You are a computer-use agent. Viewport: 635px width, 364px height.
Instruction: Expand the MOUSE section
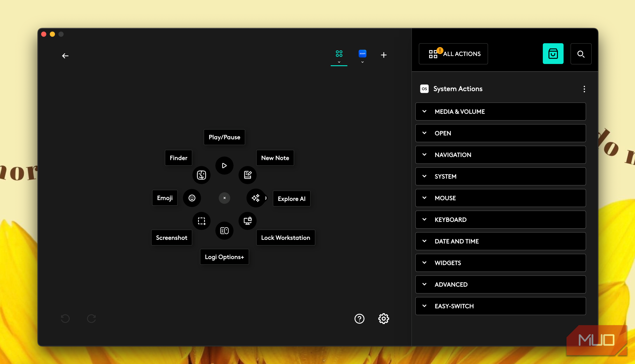(x=500, y=198)
